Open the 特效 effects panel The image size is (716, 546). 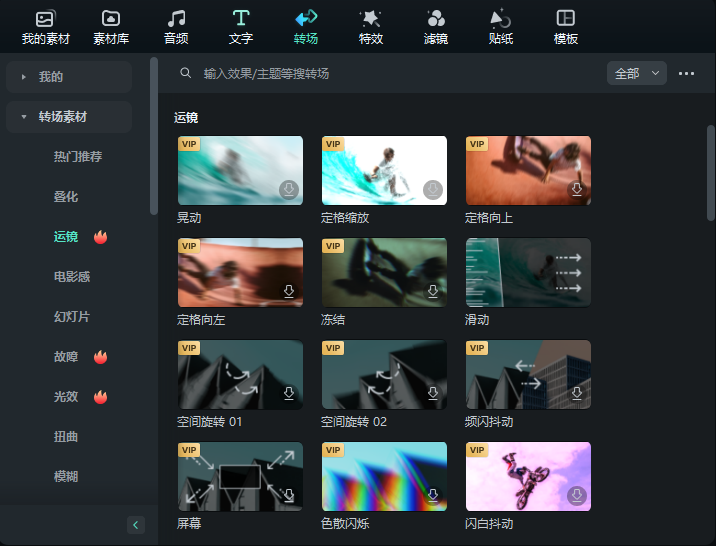(370, 27)
